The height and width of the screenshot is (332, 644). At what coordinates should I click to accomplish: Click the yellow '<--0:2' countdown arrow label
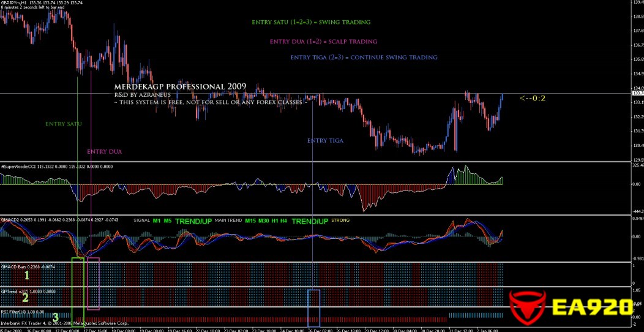tap(532, 97)
